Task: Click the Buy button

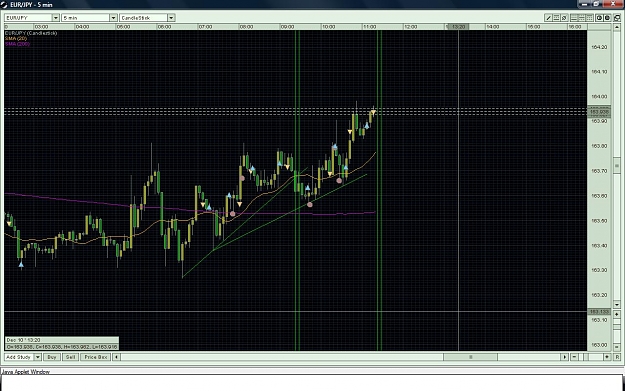Action: click(x=52, y=357)
